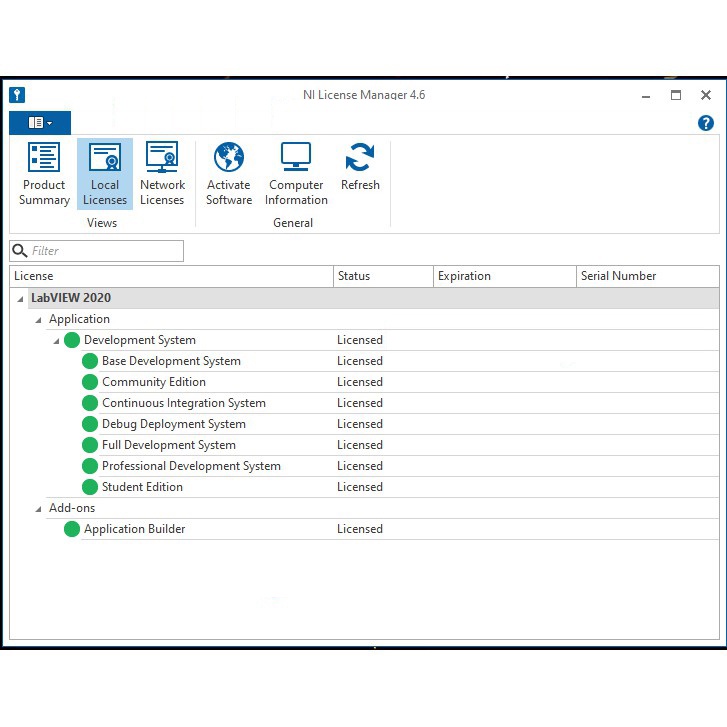Select the Application Builder license row
727x727 pixels.
coord(134,529)
